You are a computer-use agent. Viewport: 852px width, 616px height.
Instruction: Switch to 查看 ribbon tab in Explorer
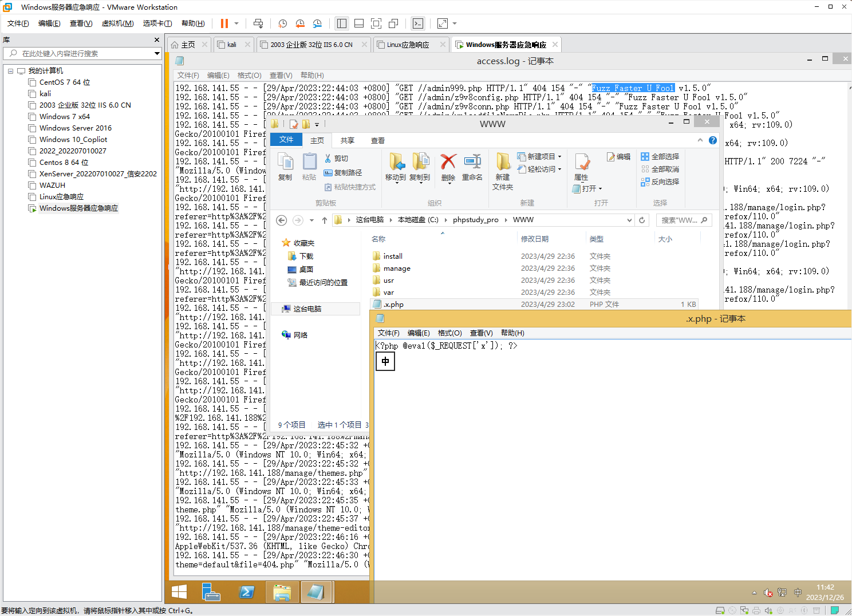[x=377, y=140]
